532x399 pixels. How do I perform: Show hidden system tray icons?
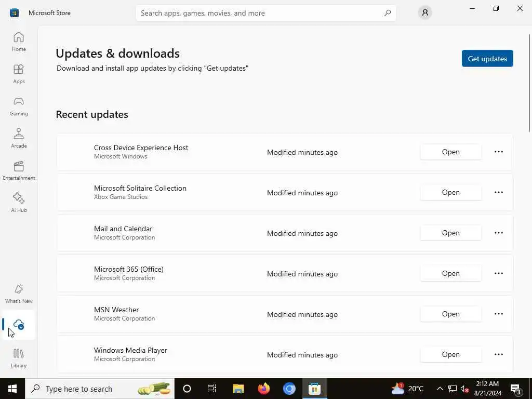440,389
